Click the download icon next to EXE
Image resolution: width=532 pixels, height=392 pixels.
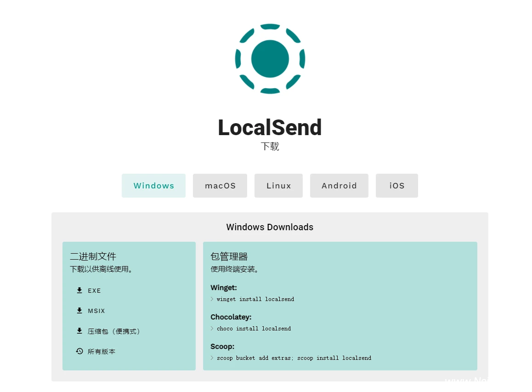79,290
